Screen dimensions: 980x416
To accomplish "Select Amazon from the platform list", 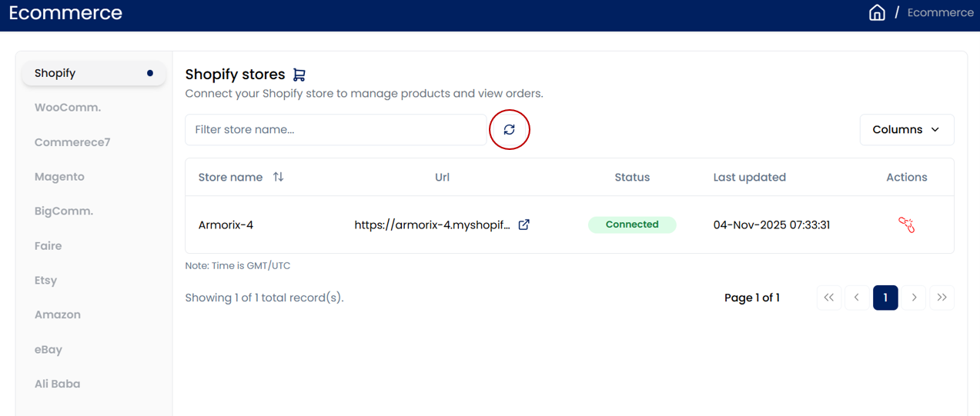I will [x=58, y=314].
